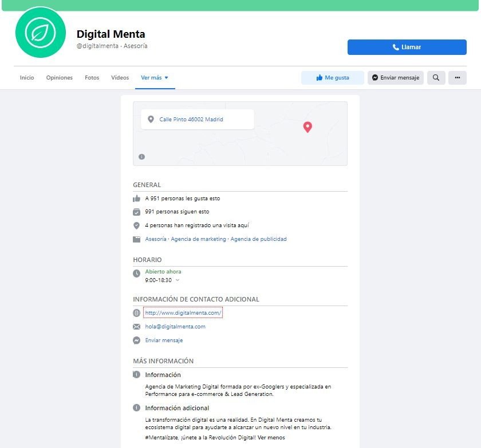The width and height of the screenshot is (481, 448).
Task: Click the Messenger icon under contact info
Action: coord(136,340)
